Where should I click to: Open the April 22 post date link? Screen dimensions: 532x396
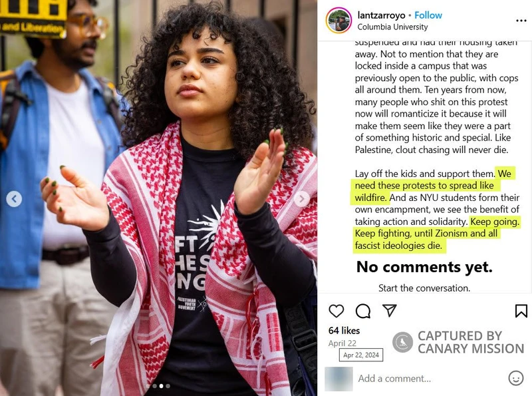342,343
